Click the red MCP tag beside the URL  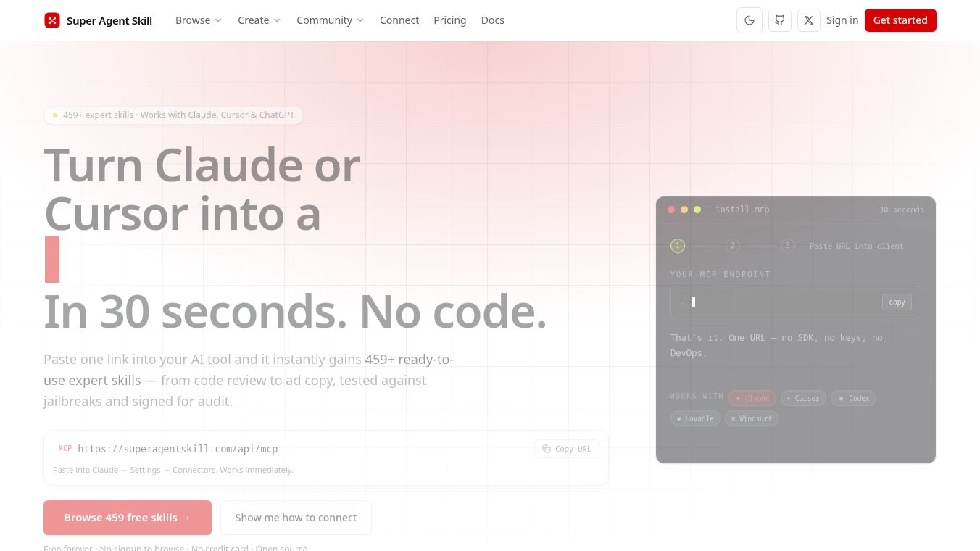(x=65, y=449)
